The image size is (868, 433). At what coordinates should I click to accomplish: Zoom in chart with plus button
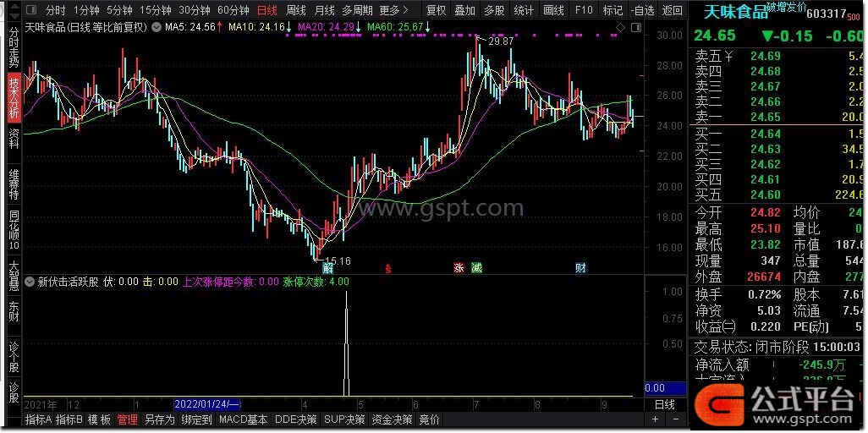click(x=656, y=419)
